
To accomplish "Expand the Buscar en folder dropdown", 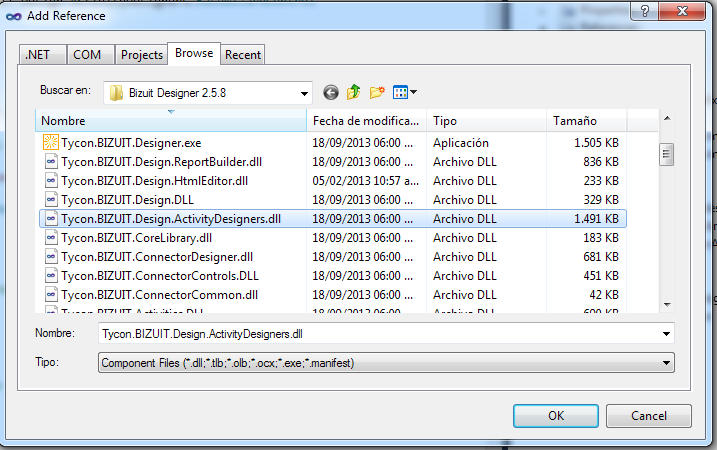I will (x=304, y=93).
